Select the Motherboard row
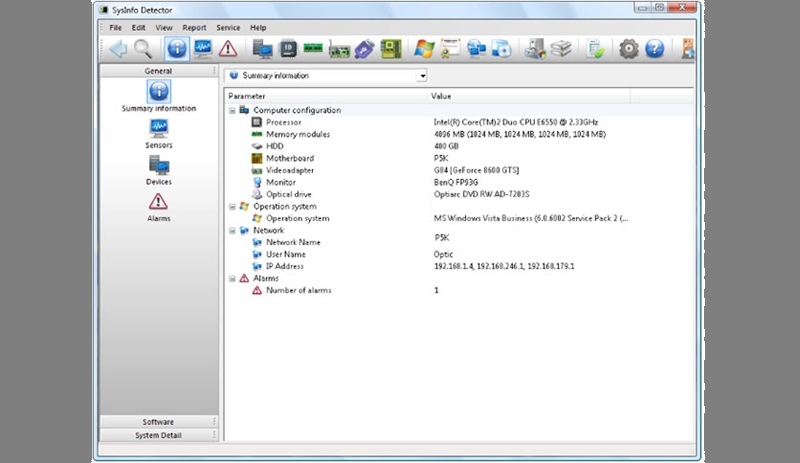 click(x=459, y=158)
